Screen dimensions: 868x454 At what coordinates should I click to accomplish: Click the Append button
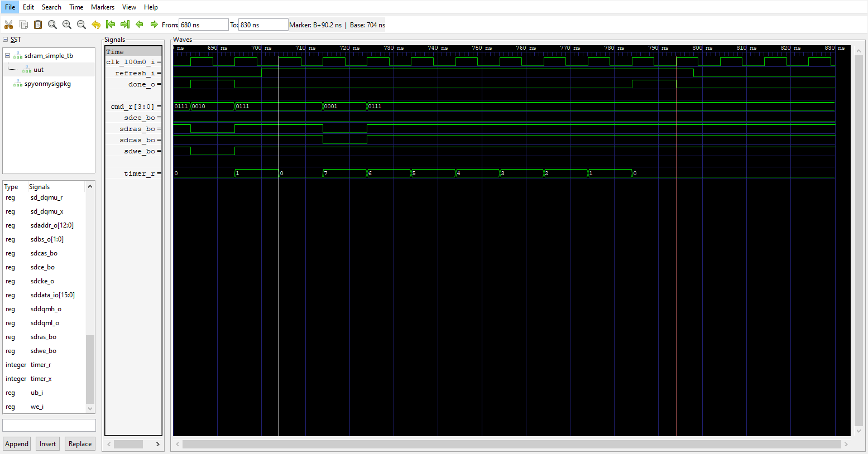(x=16, y=443)
